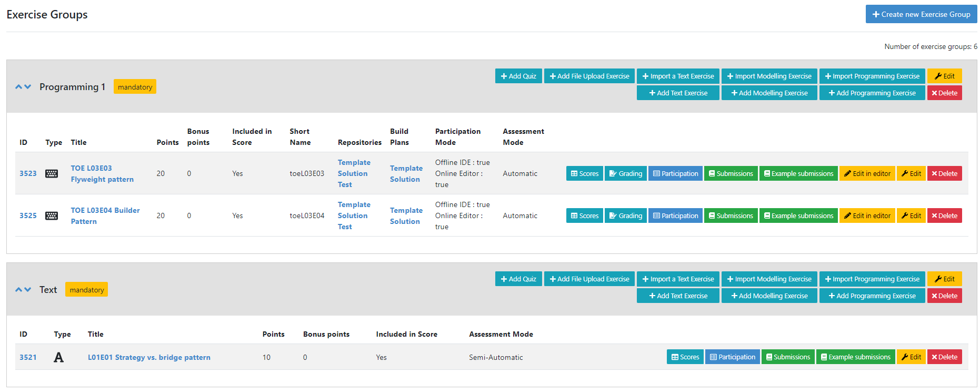Click Edit in editor for exercise 3523
The height and width of the screenshot is (392, 980).
point(867,173)
